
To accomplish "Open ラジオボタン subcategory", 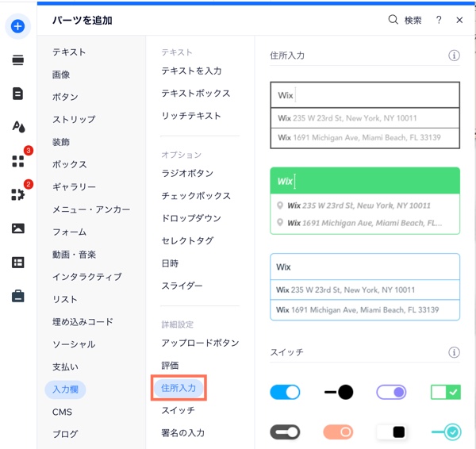I will tap(187, 173).
